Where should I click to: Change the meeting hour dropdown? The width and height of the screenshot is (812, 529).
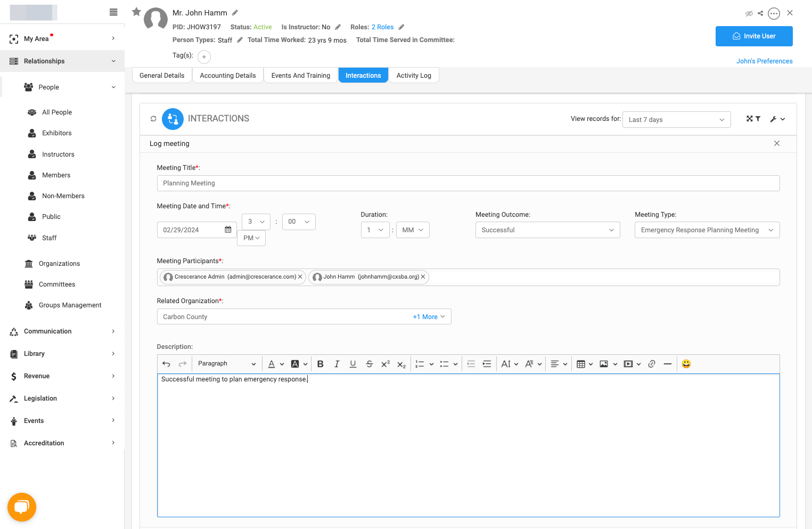pyautogui.click(x=256, y=222)
